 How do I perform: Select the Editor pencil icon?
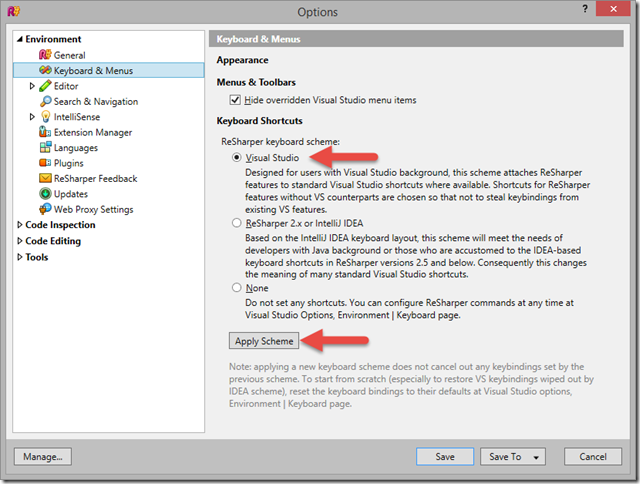[45, 86]
